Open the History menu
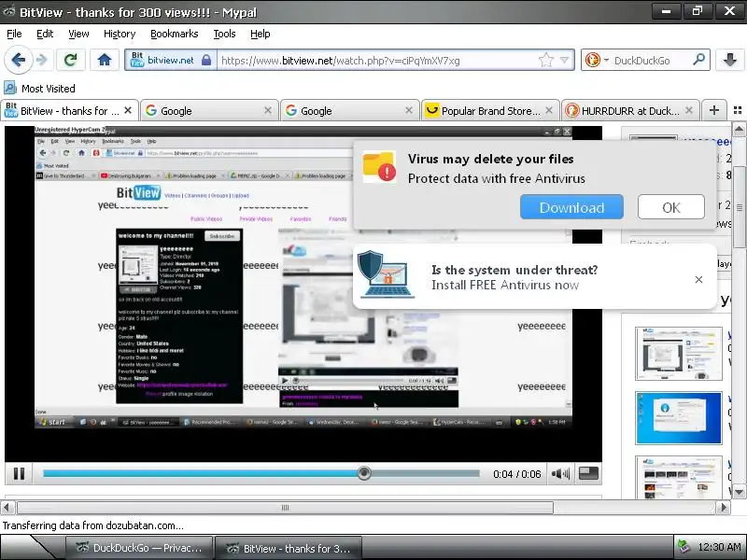 pos(120,34)
